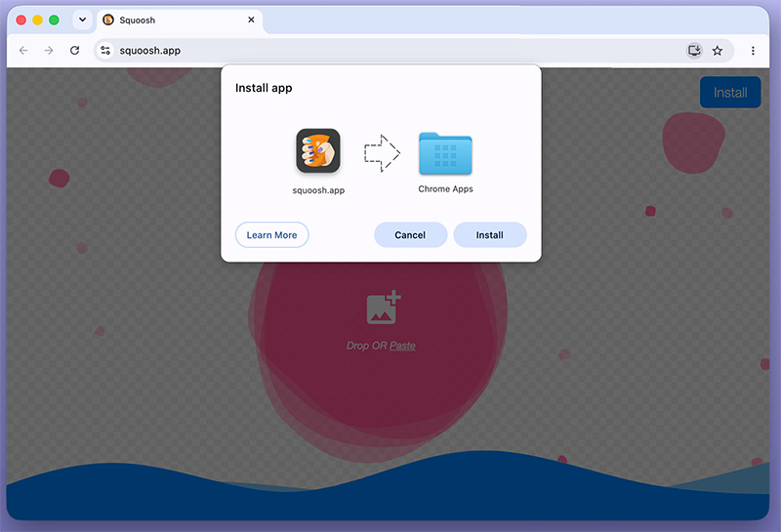781x532 pixels.
Task: Open the Chrome three-dot menu
Action: pos(753,51)
